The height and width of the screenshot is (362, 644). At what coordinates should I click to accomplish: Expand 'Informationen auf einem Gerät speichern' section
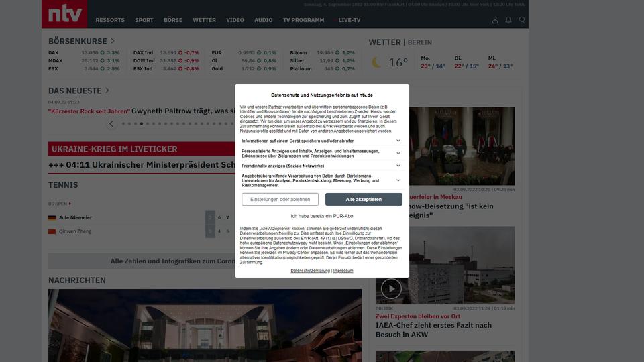click(321, 141)
